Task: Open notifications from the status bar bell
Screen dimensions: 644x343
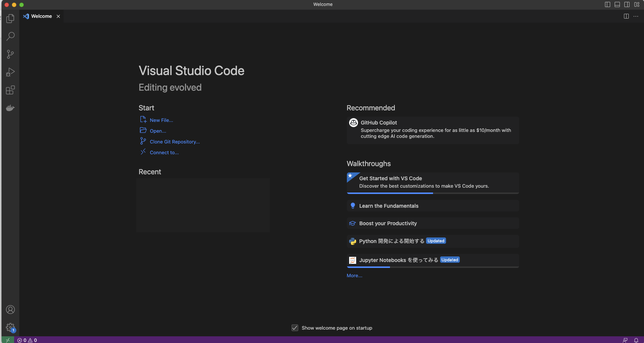Action: 637,340
